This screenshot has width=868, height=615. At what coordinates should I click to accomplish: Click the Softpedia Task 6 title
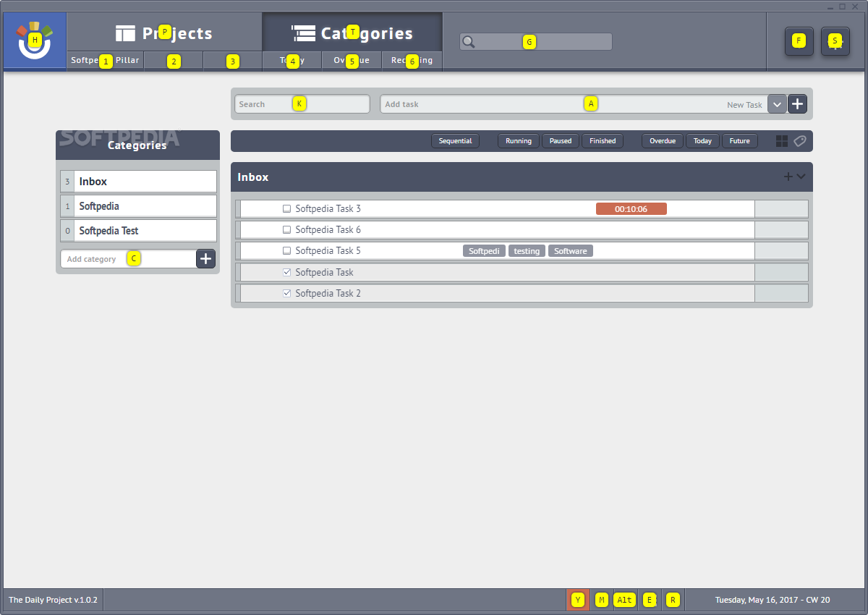coord(328,229)
